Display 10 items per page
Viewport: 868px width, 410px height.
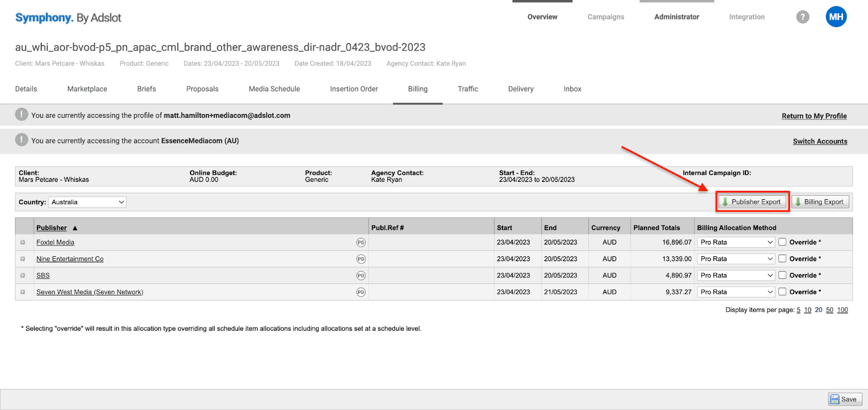pyautogui.click(x=808, y=310)
